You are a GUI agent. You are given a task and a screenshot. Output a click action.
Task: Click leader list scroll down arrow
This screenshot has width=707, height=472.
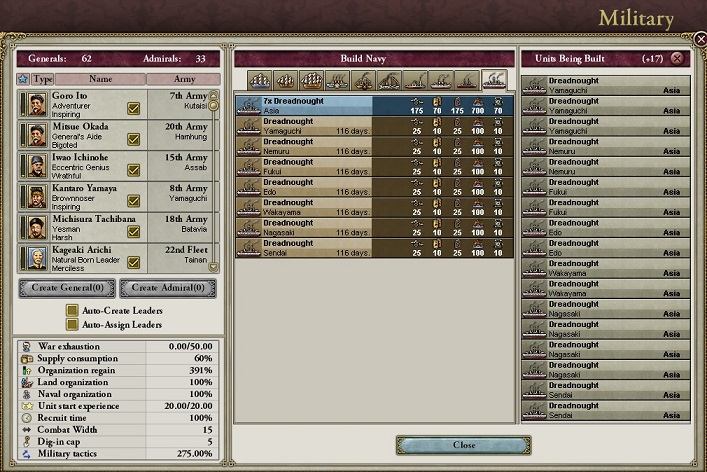pyautogui.click(x=213, y=267)
